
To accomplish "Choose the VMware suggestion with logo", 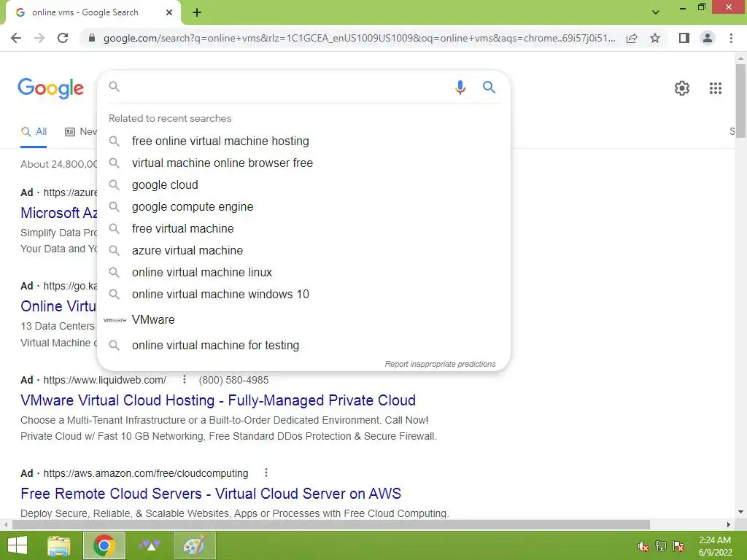I will [303, 319].
